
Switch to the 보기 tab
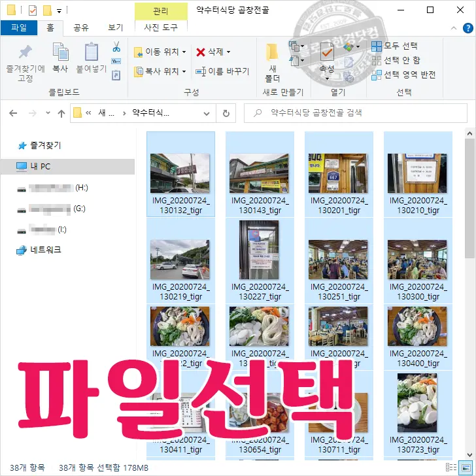(116, 27)
